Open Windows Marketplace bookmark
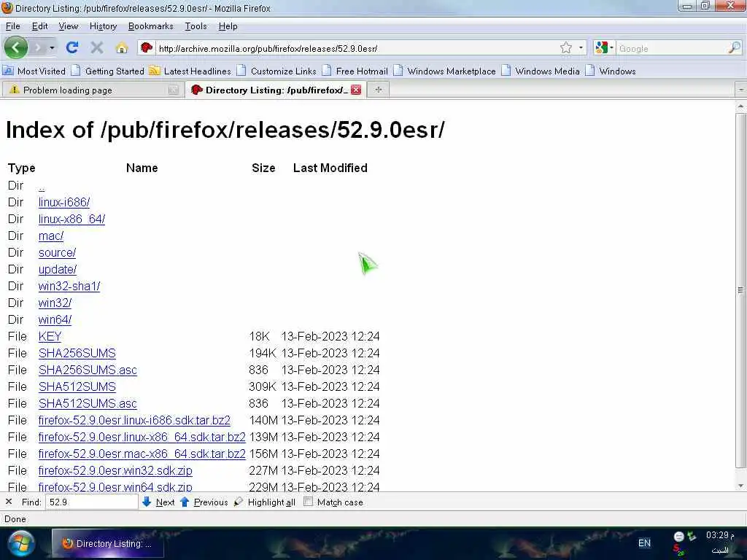Viewport: 747px width, 560px height. pos(445,71)
